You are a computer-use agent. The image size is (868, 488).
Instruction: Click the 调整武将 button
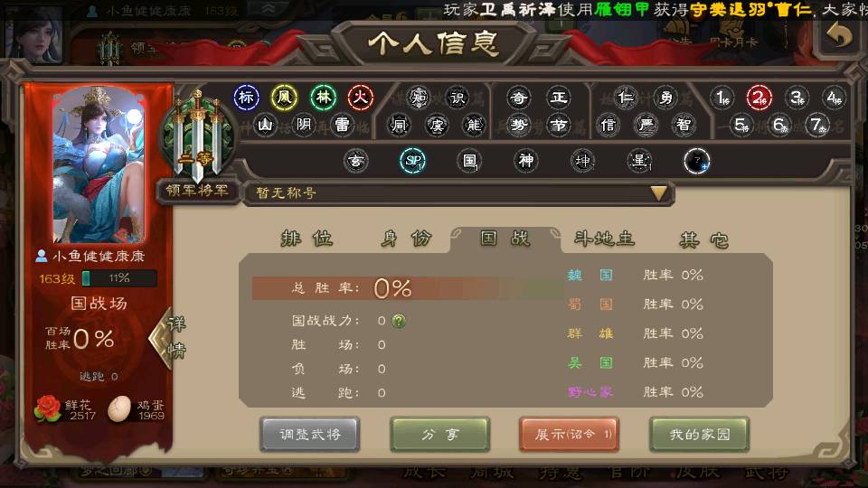pos(310,435)
